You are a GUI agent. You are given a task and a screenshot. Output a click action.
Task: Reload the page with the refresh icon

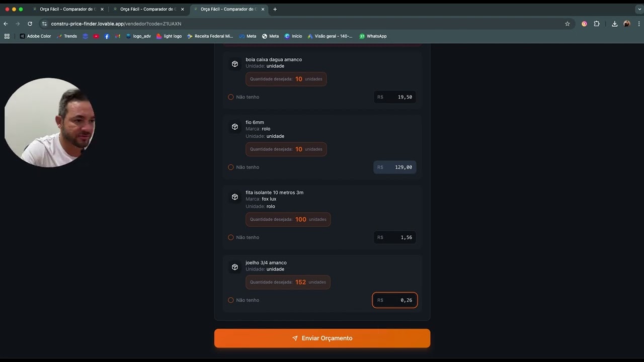[x=30, y=24]
